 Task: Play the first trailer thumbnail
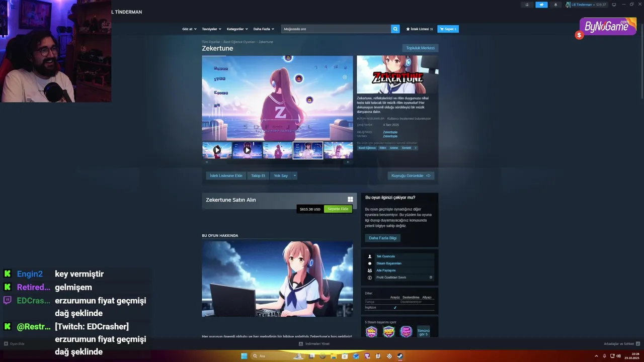[217, 150]
